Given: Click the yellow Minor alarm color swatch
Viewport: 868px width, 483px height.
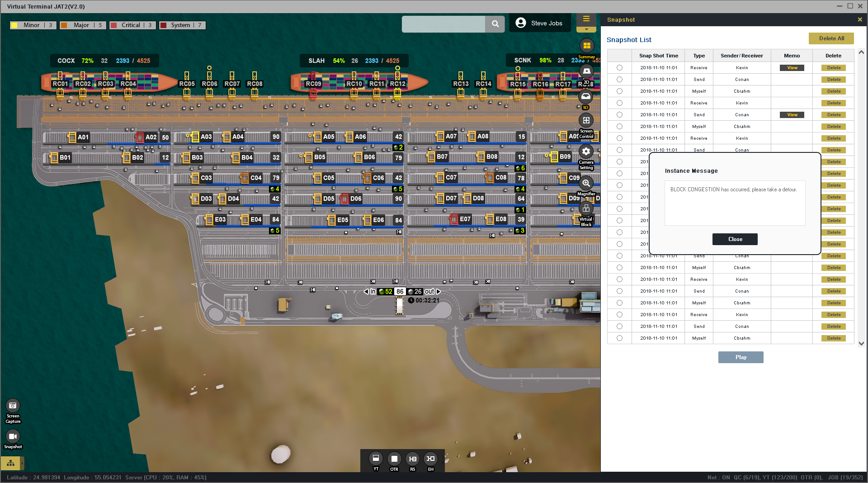Looking at the screenshot, I should point(14,25).
